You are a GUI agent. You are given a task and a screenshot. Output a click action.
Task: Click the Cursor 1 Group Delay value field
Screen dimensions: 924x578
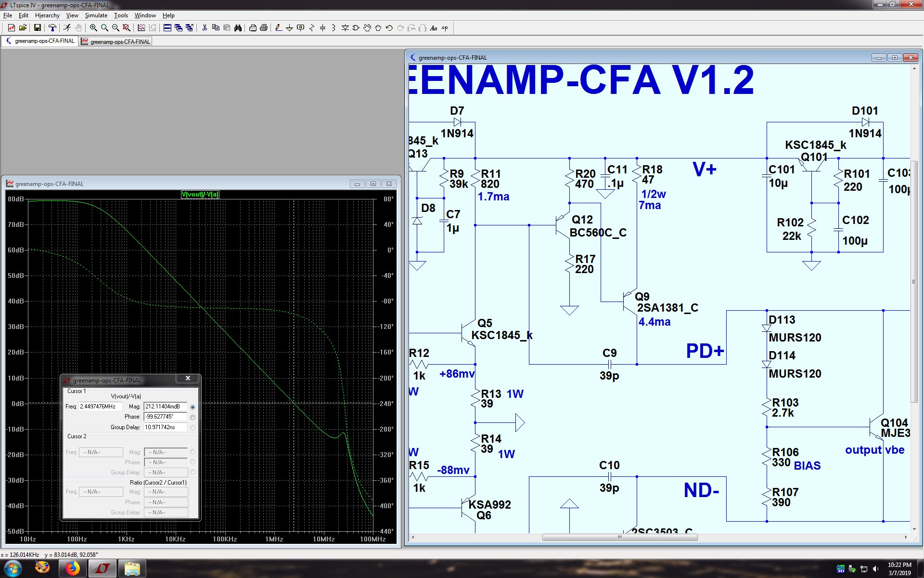tap(166, 427)
